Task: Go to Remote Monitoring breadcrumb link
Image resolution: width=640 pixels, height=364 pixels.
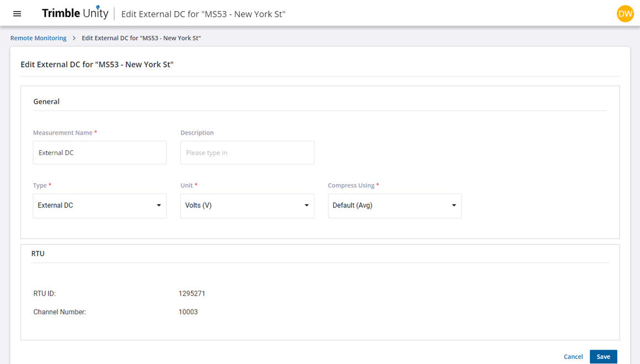Action: tap(39, 38)
